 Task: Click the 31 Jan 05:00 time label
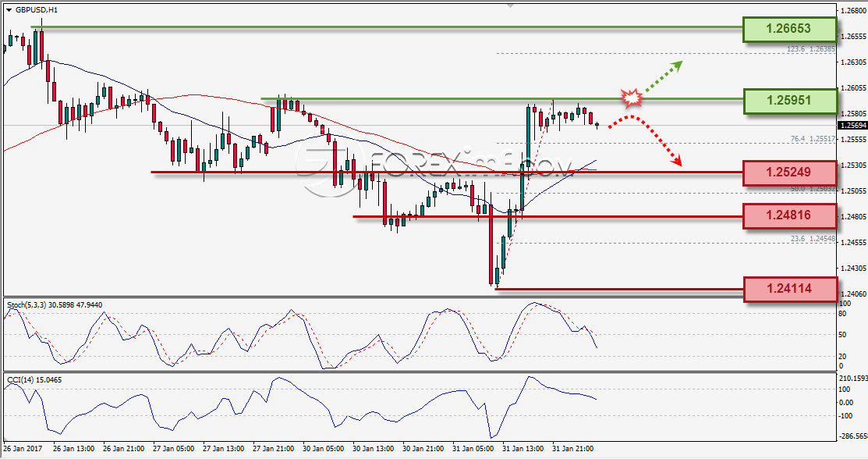tap(472, 449)
